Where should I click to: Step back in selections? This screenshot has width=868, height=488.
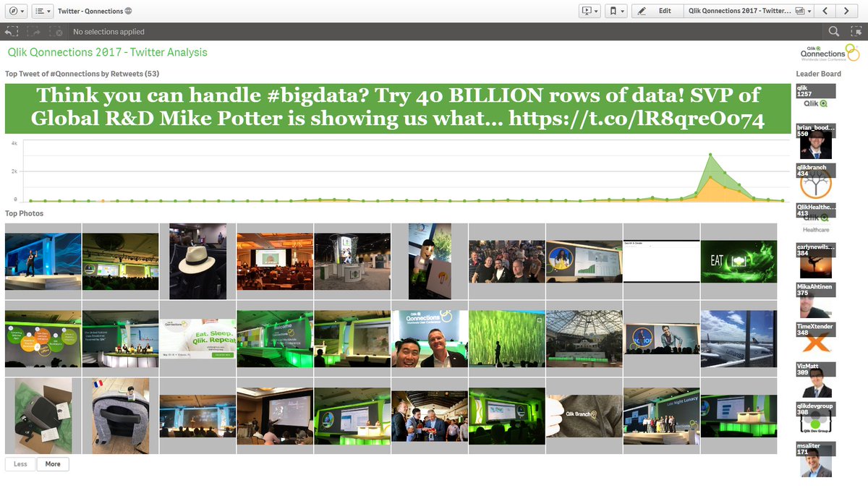point(11,32)
